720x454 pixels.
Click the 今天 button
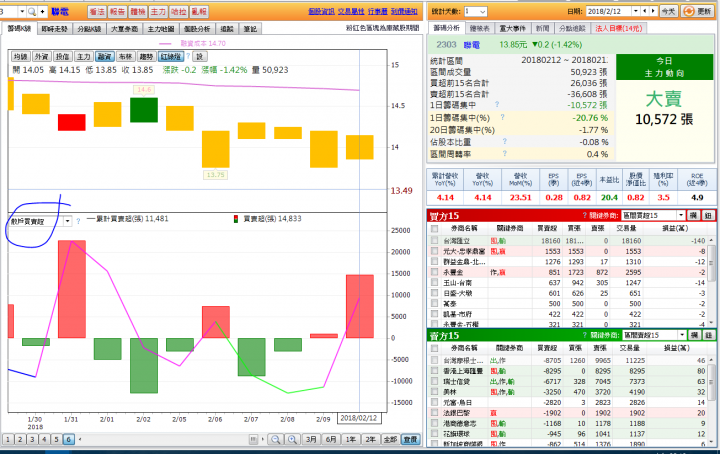[x=668, y=11]
